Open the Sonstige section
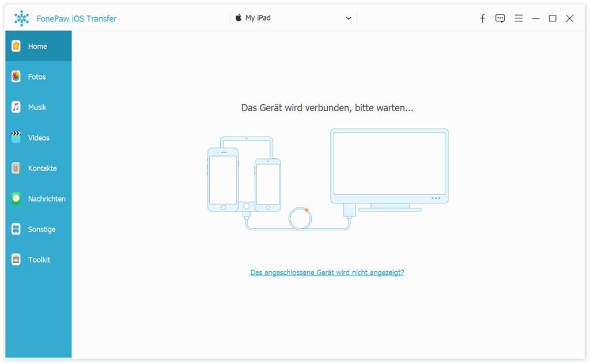The width and height of the screenshot is (590, 364). pyautogui.click(x=39, y=229)
